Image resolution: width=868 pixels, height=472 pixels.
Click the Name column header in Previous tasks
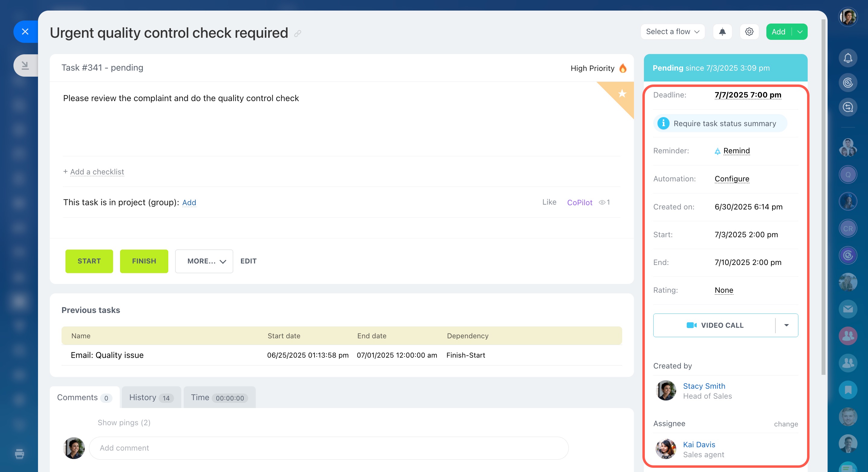(x=81, y=336)
